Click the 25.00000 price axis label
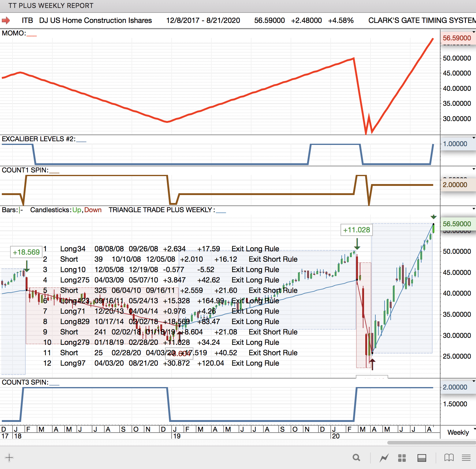The height and width of the screenshot is (469, 476). click(457, 356)
